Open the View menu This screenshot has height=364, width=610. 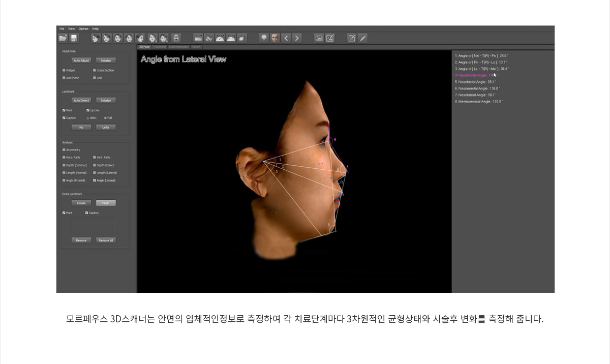(x=71, y=28)
